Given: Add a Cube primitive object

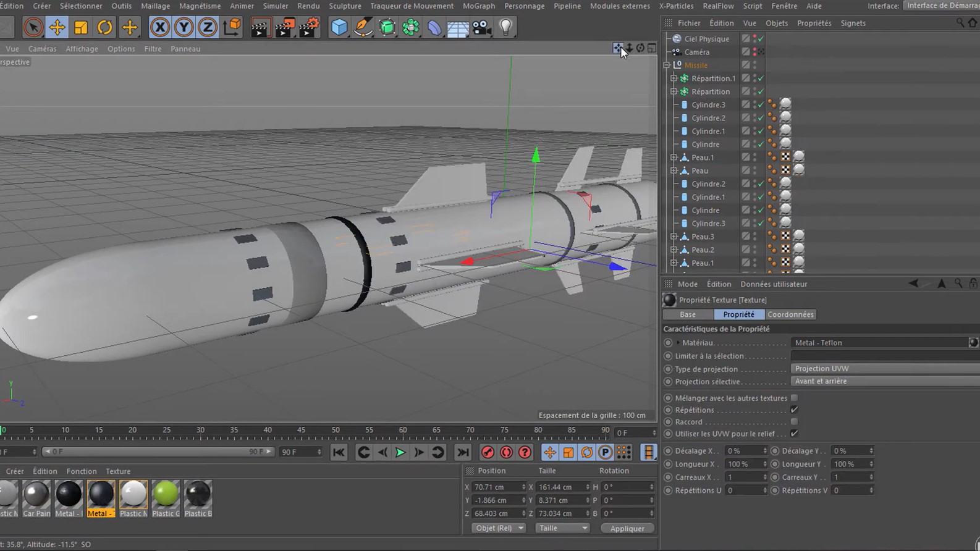Looking at the screenshot, I should click(x=339, y=27).
